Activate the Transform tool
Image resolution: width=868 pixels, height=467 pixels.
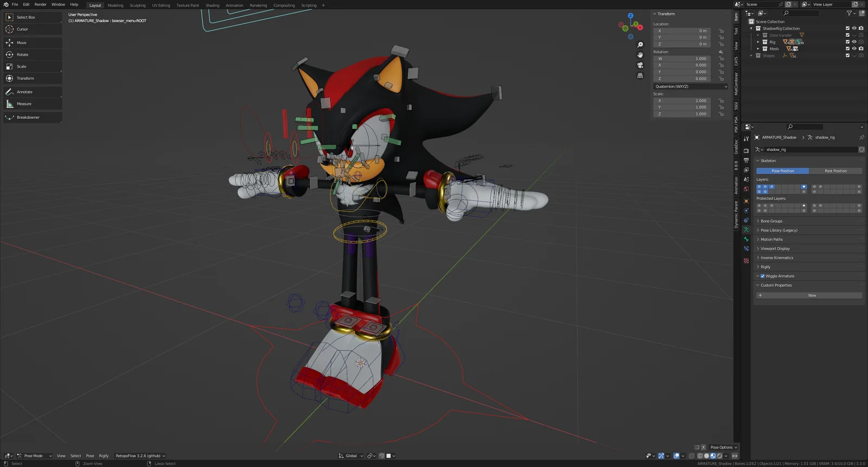click(33, 78)
